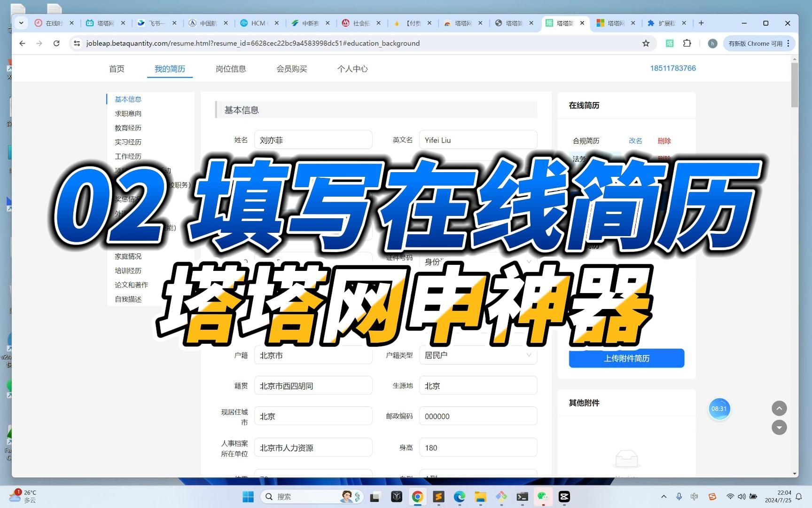Open the green 塔 extension icon
The image size is (812, 508).
point(670,43)
